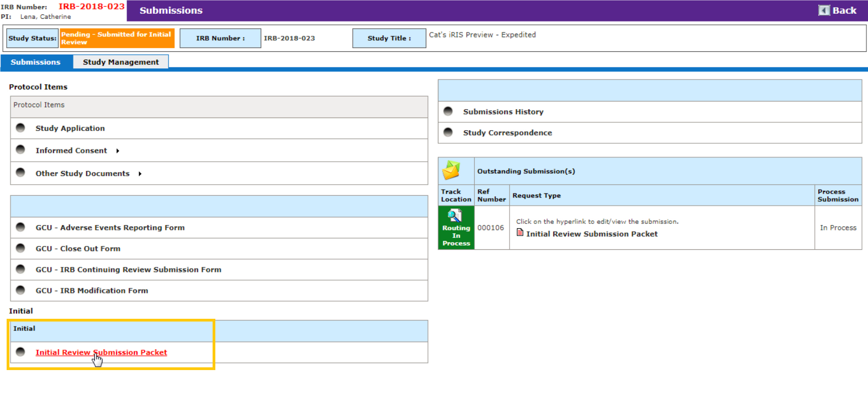Open Other Study Documents

tap(83, 173)
